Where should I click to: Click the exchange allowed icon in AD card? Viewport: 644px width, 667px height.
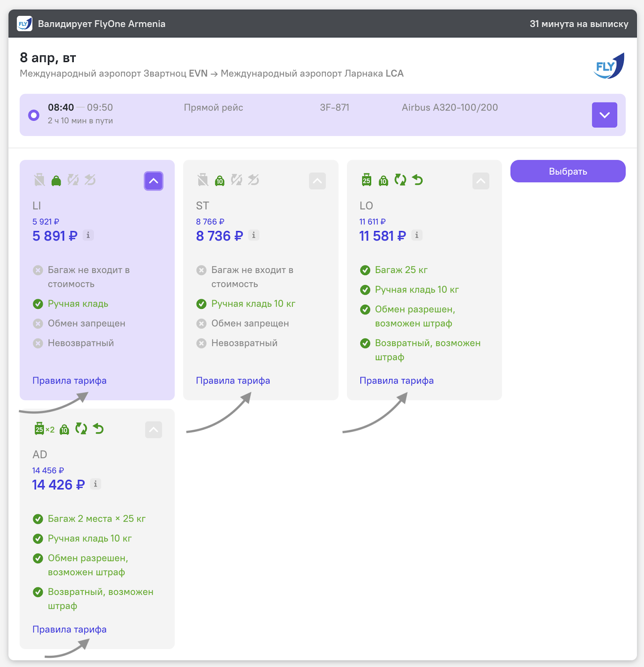(81, 429)
